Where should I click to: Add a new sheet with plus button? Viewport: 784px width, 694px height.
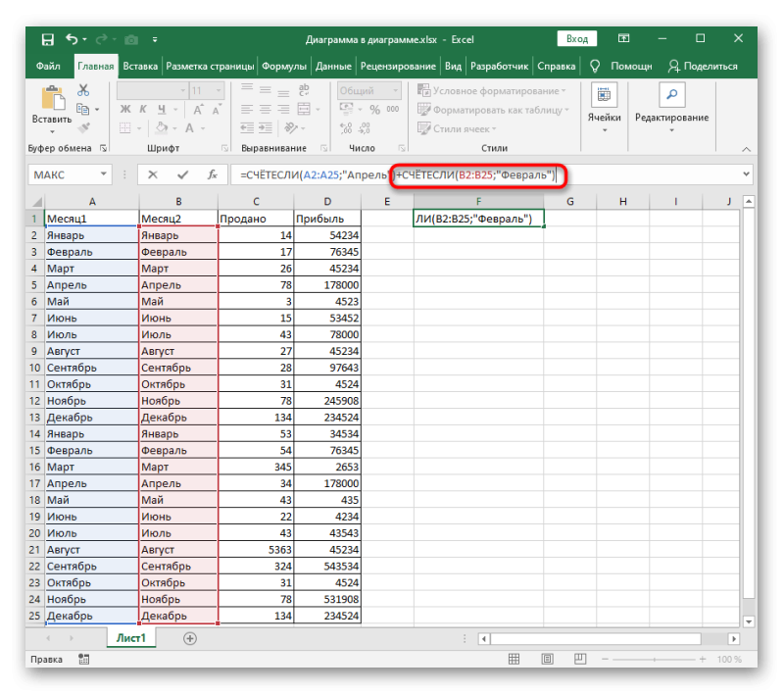190,638
